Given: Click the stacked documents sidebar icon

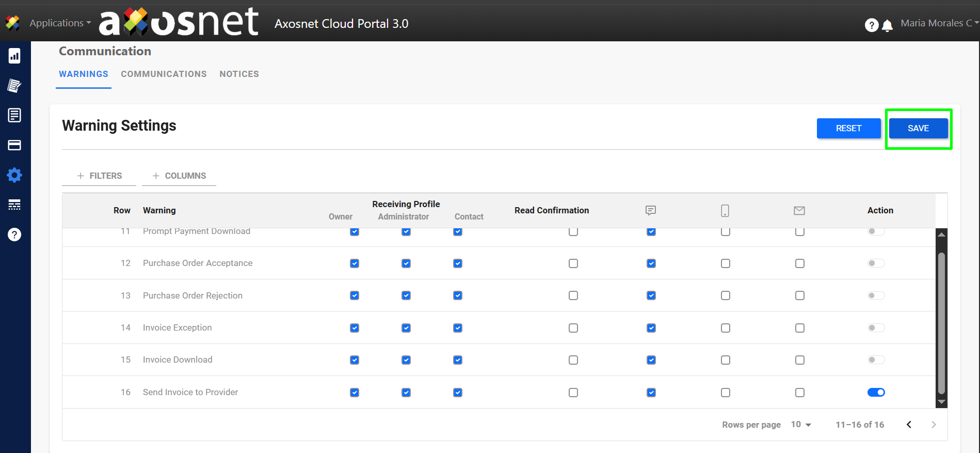Looking at the screenshot, I should point(14,85).
